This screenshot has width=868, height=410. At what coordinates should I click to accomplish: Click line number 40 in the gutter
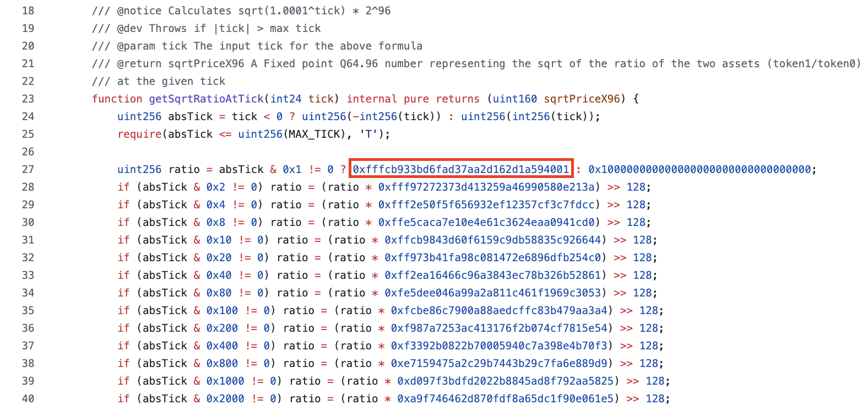[x=28, y=398]
